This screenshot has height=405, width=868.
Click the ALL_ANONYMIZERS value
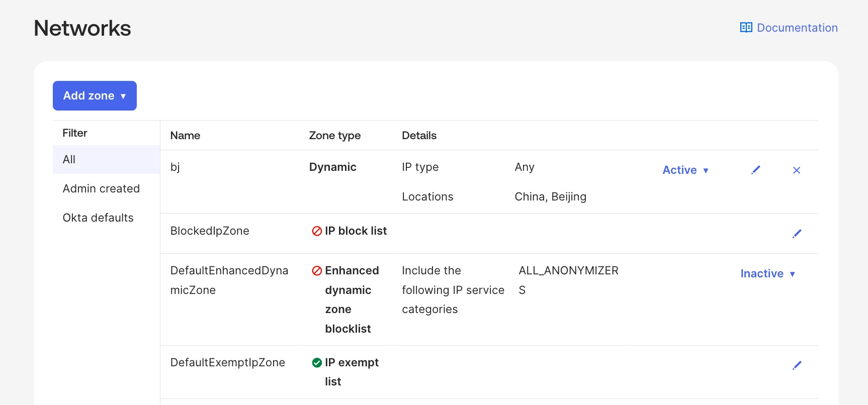[x=568, y=280]
